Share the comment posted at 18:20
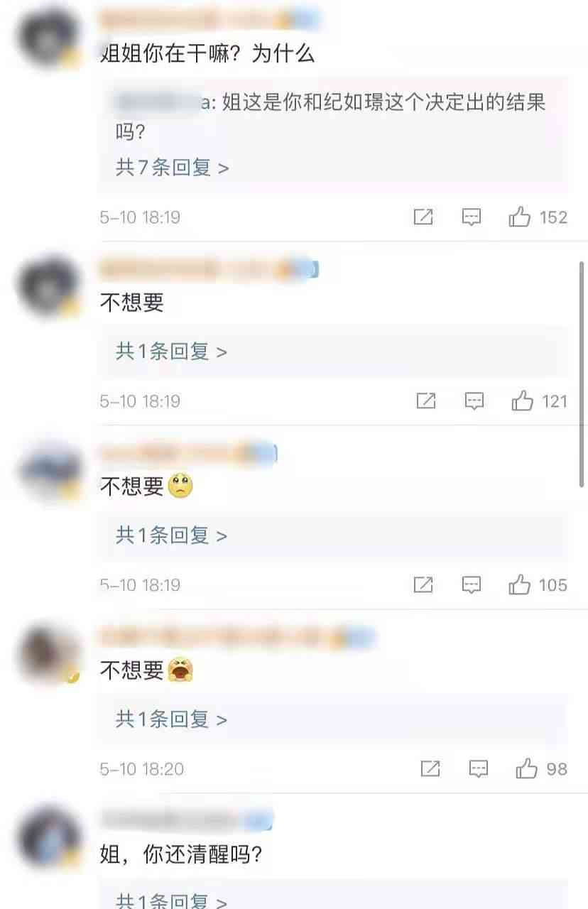588x909 pixels. (x=430, y=768)
